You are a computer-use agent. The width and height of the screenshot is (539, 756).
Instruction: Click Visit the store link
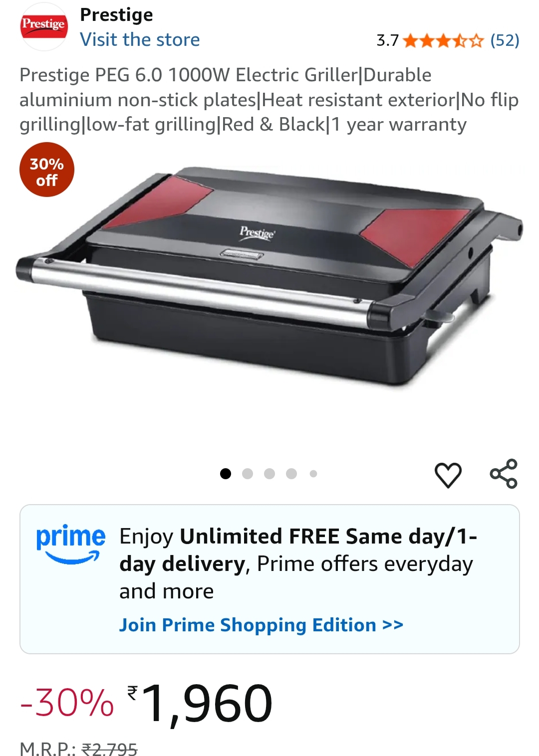pos(140,39)
